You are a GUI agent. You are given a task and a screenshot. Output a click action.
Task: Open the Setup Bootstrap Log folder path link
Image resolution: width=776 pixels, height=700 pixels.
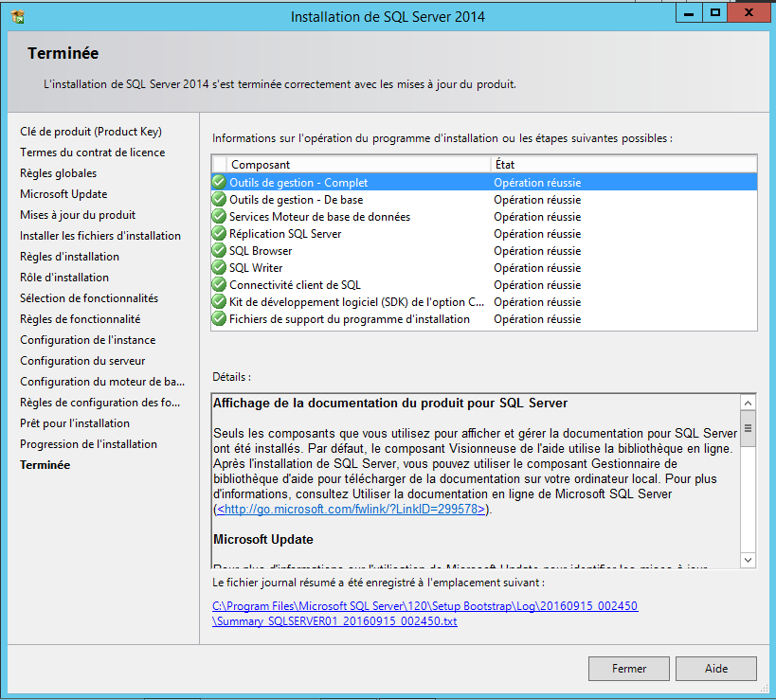(425, 606)
